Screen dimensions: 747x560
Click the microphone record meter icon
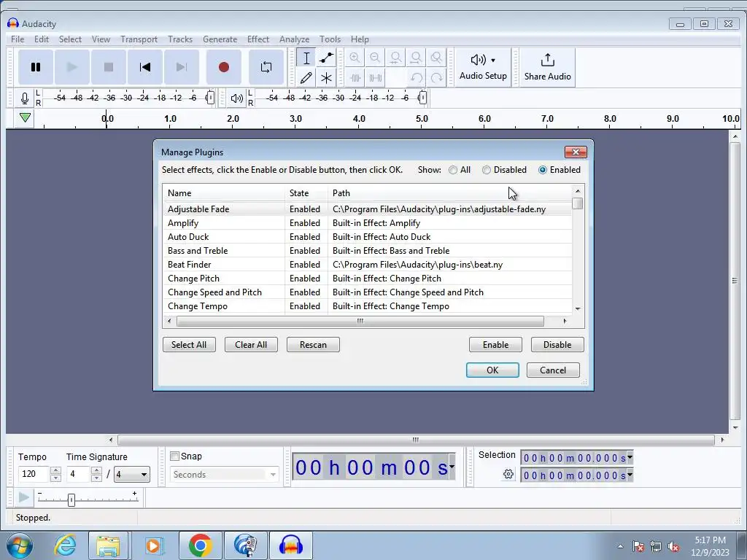pyautogui.click(x=25, y=98)
